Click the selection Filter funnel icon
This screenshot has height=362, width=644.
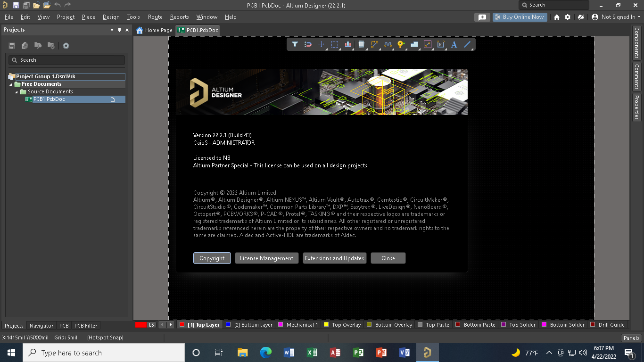click(x=295, y=44)
